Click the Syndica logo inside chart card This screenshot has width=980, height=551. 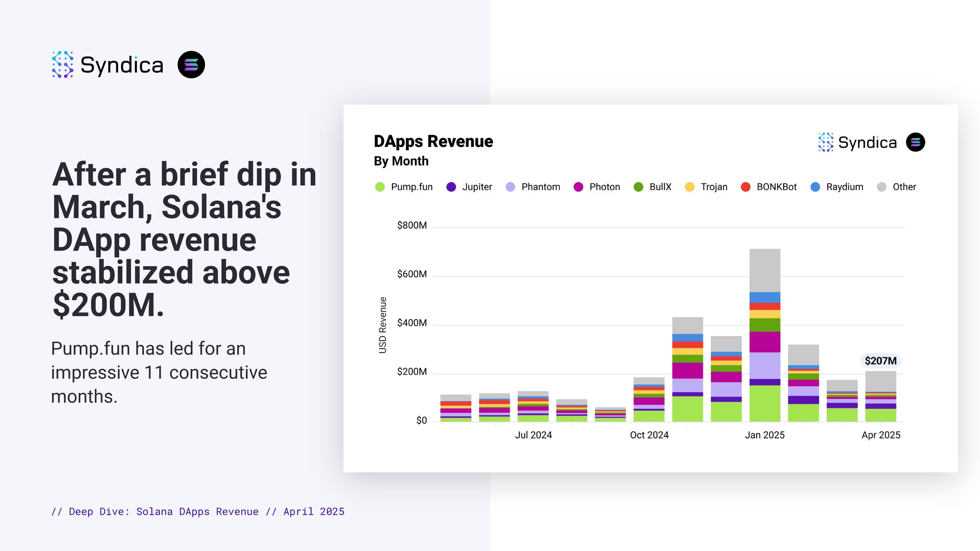tap(857, 142)
